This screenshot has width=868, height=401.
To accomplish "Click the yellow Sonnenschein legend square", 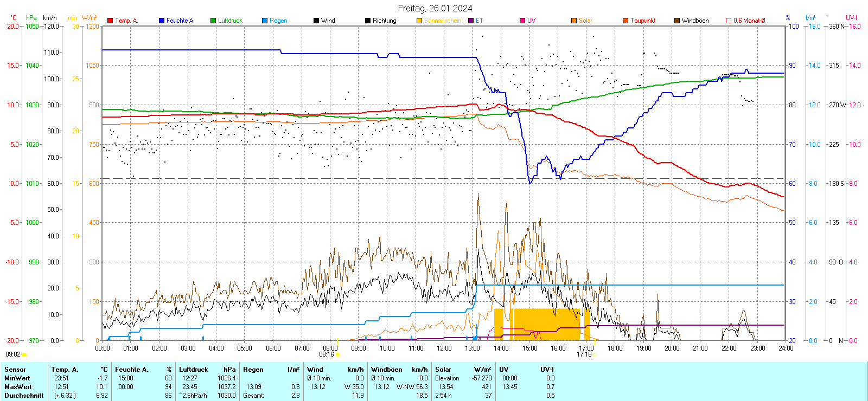I will (x=419, y=21).
